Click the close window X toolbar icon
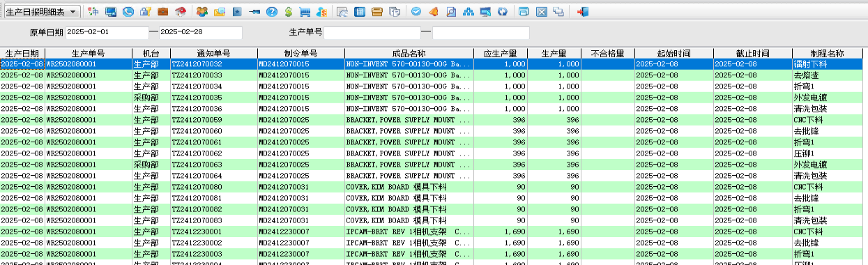This screenshot has width=868, height=265. [x=541, y=12]
